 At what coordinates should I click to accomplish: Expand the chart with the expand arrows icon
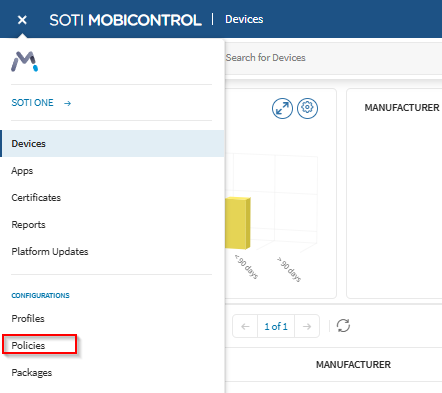282,108
